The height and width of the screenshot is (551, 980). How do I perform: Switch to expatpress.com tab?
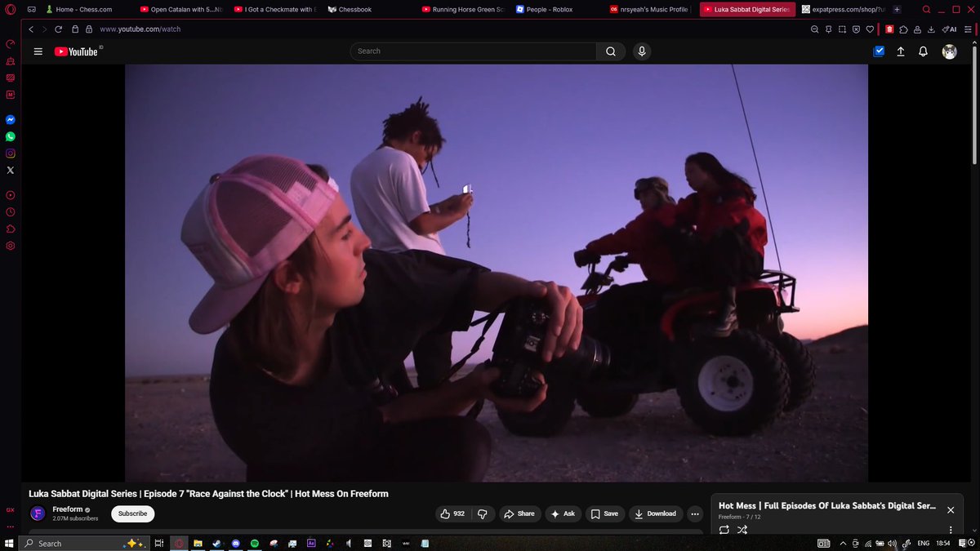843,10
